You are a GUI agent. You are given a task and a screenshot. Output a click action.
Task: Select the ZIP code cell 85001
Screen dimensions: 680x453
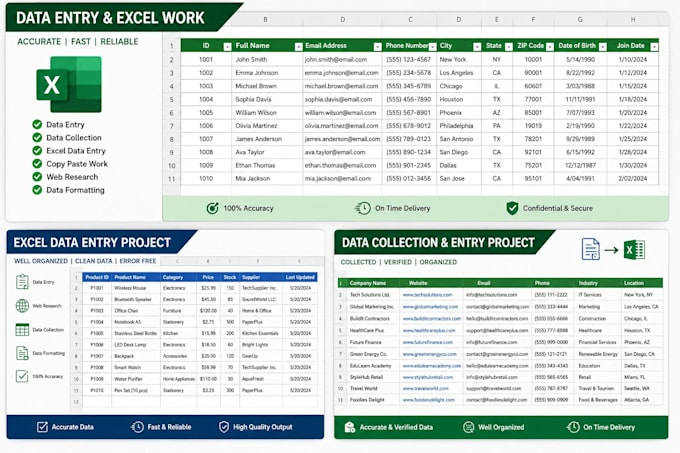(533, 113)
